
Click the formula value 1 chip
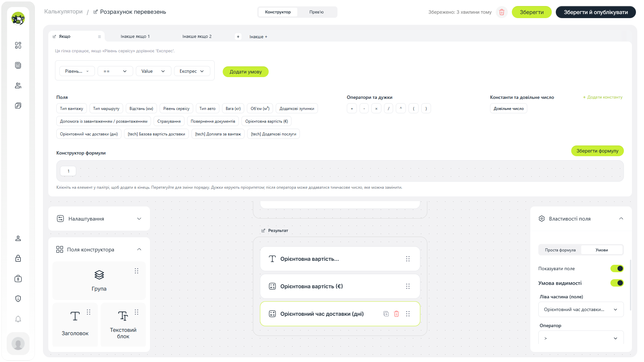68,171
